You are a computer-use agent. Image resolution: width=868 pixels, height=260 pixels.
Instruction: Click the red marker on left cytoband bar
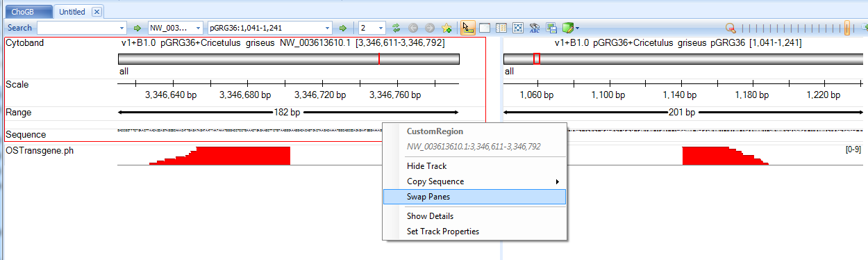[x=379, y=59]
